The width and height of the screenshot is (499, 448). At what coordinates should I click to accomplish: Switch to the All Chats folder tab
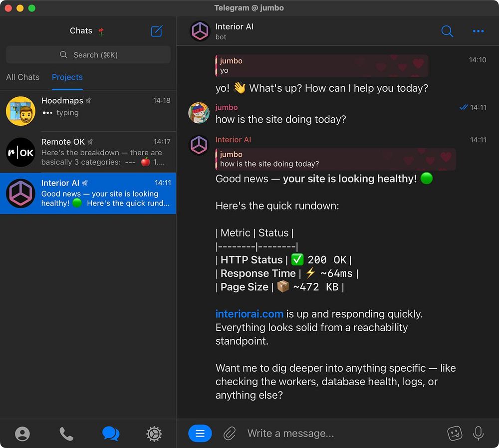pos(22,77)
